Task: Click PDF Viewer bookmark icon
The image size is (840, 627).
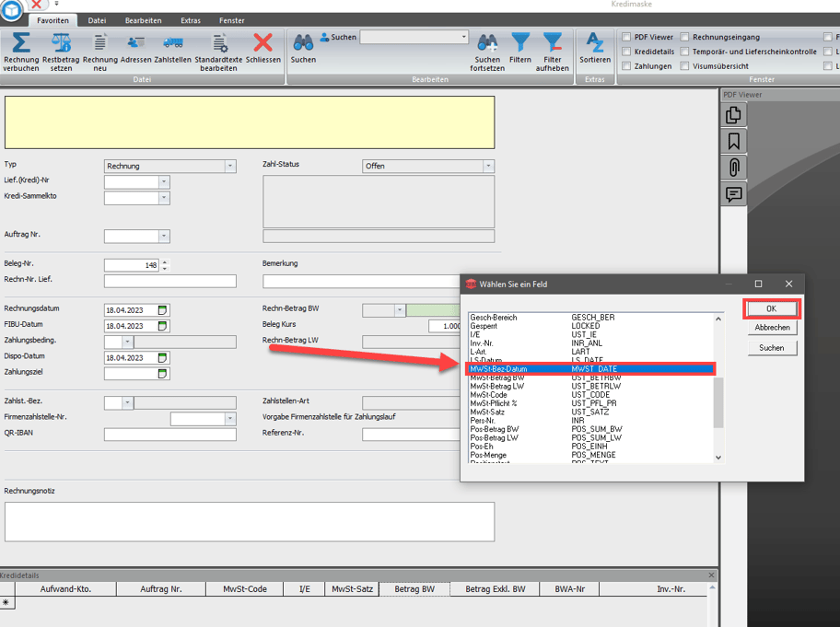Action: [x=734, y=142]
